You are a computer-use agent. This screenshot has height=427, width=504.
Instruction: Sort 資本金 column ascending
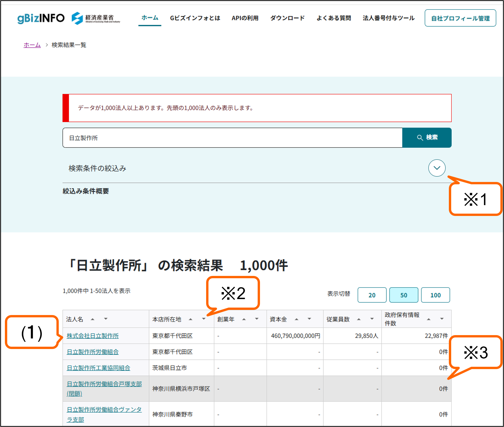click(x=296, y=319)
